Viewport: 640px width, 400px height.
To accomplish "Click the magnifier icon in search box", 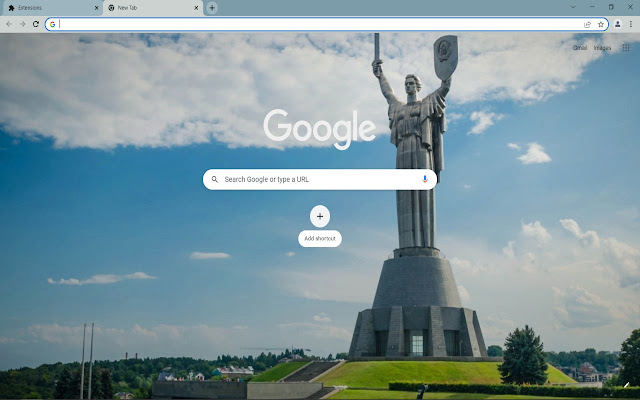I will [215, 179].
